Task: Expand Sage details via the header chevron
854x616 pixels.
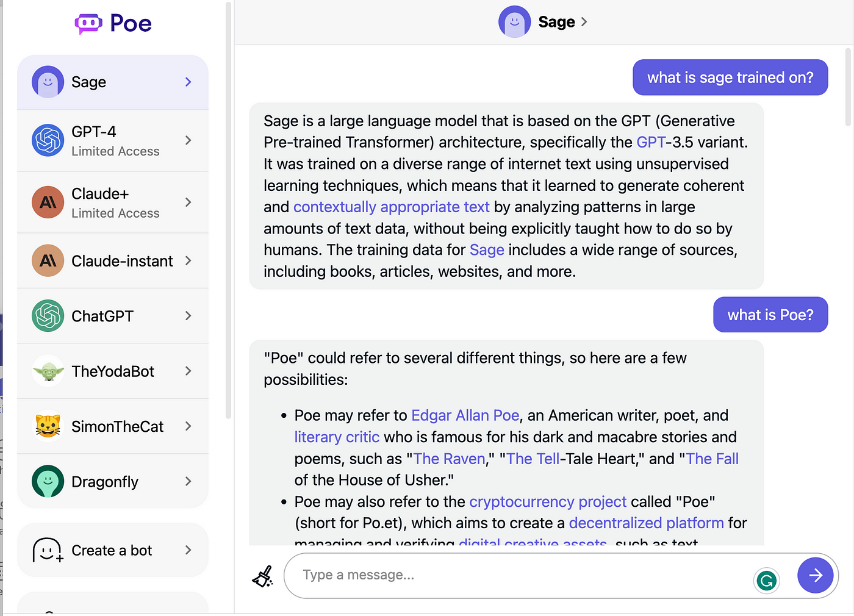Action: 584,21
